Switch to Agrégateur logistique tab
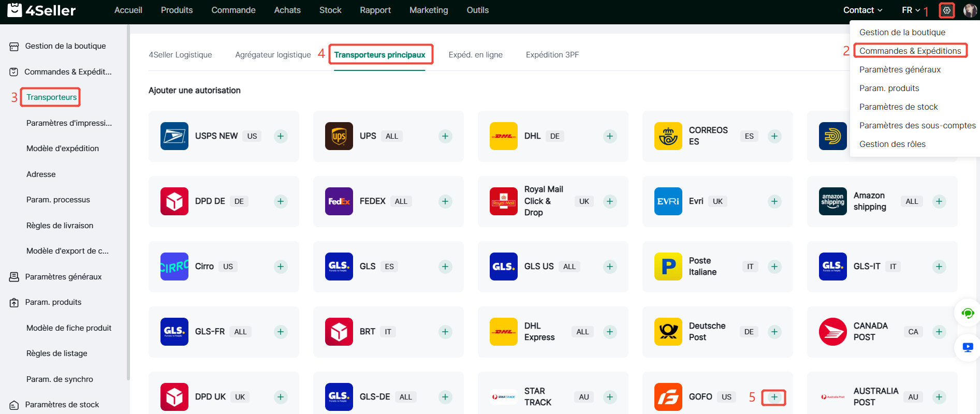980x414 pixels. pos(273,55)
